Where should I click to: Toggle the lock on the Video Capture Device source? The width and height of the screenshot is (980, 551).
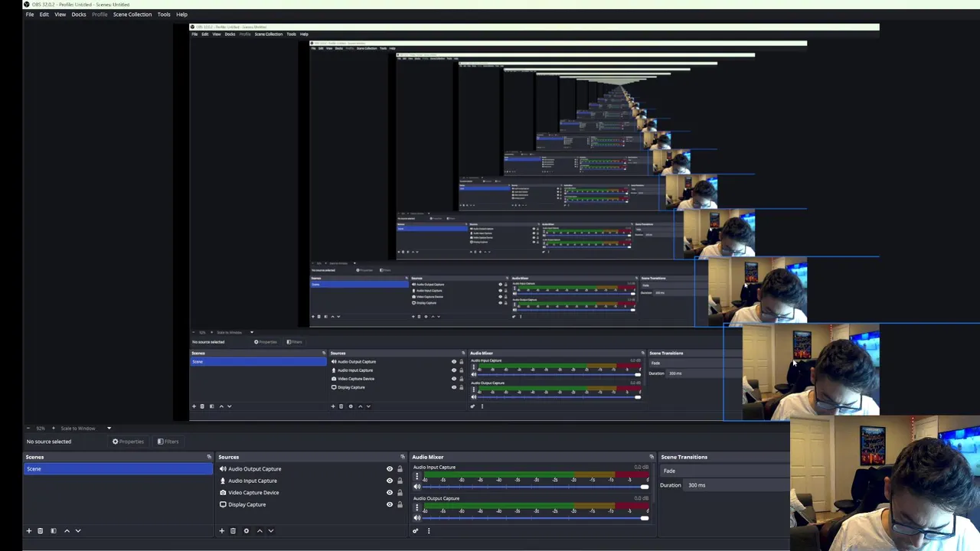pyautogui.click(x=399, y=493)
